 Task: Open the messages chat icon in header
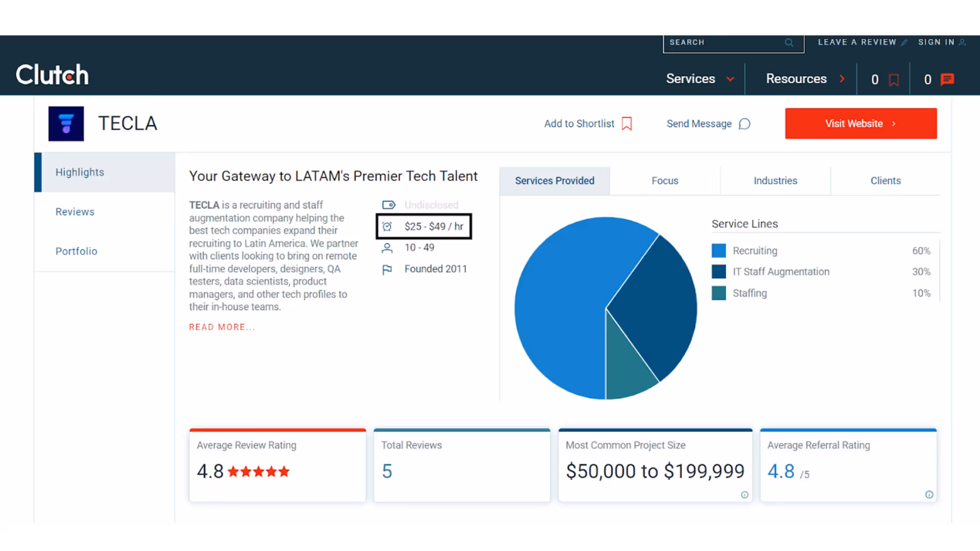(x=948, y=79)
